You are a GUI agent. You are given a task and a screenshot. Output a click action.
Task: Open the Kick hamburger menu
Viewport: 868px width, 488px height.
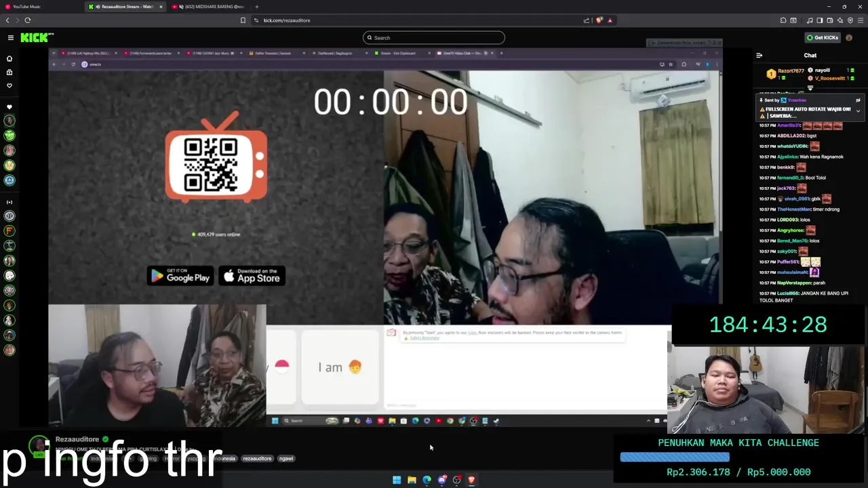pyautogui.click(x=10, y=38)
